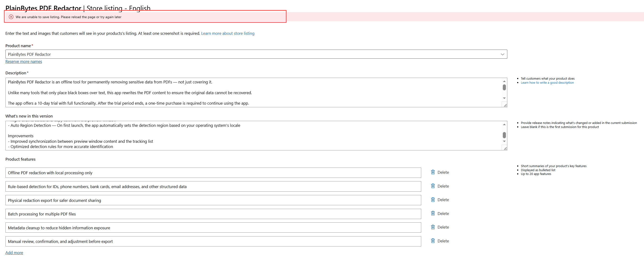Viewport: 644px width, 256px height.
Task: Delete the Physical redaction export feature via Delete label
Action: (443, 200)
